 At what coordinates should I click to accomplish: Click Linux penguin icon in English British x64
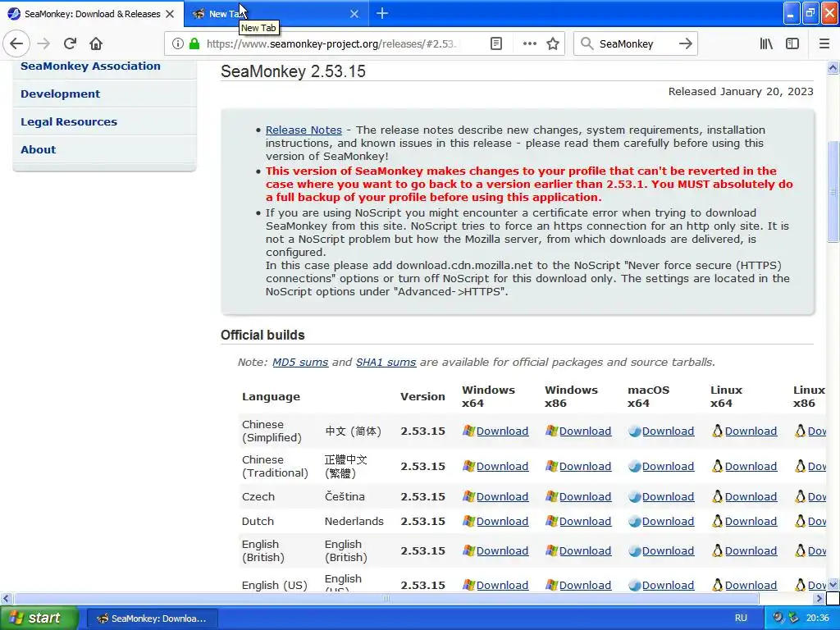pos(717,550)
